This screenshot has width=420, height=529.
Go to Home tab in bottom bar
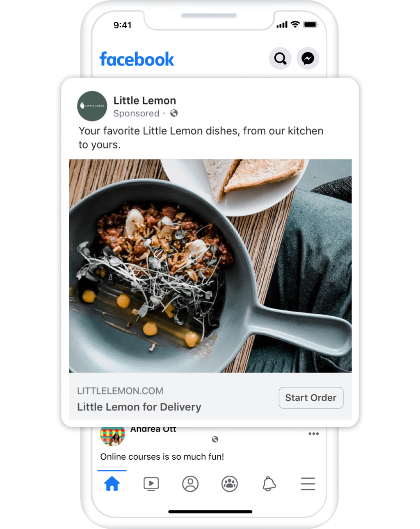(x=112, y=484)
